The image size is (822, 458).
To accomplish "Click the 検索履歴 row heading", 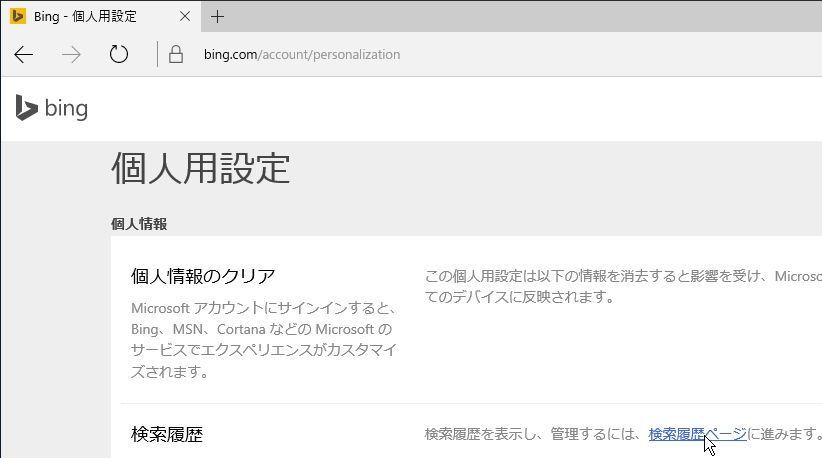I will point(167,434).
